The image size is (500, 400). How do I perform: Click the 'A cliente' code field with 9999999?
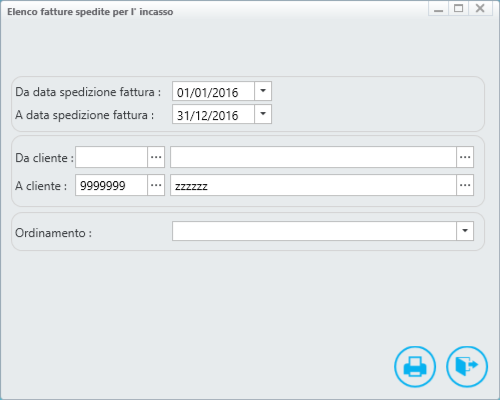(x=111, y=185)
